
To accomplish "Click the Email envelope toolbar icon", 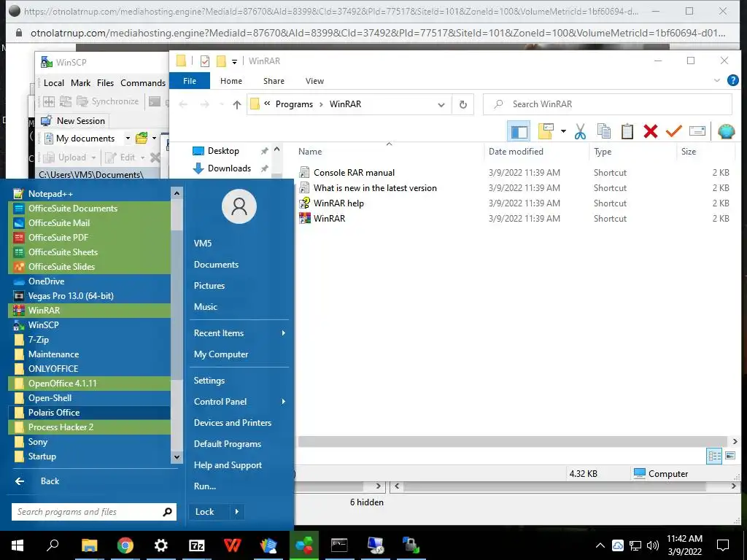I will point(697,131).
